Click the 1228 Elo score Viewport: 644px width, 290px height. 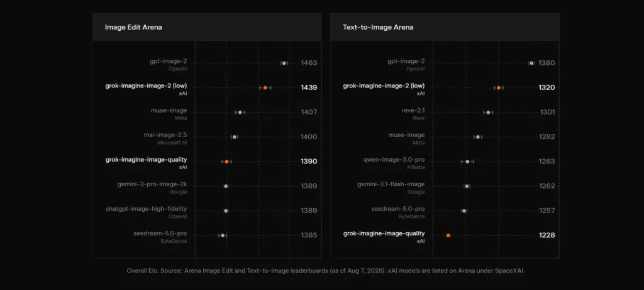tap(547, 235)
